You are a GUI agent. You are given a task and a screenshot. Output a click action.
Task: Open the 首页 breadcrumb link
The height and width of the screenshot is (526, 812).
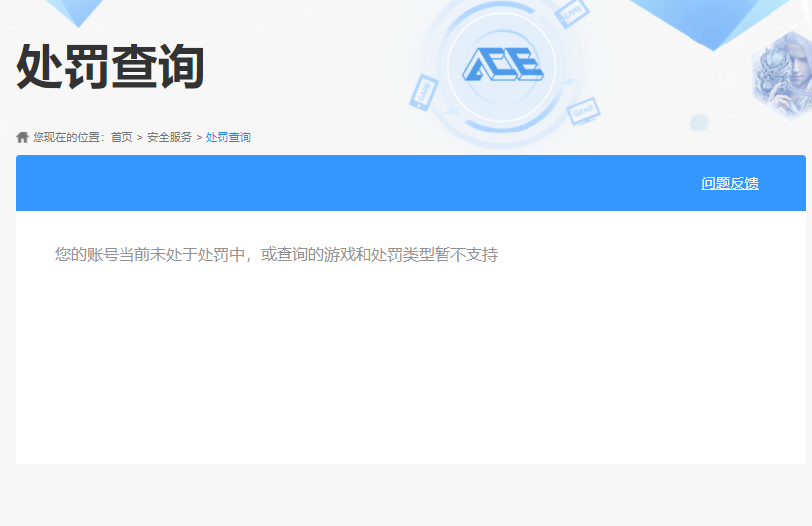coord(122,137)
